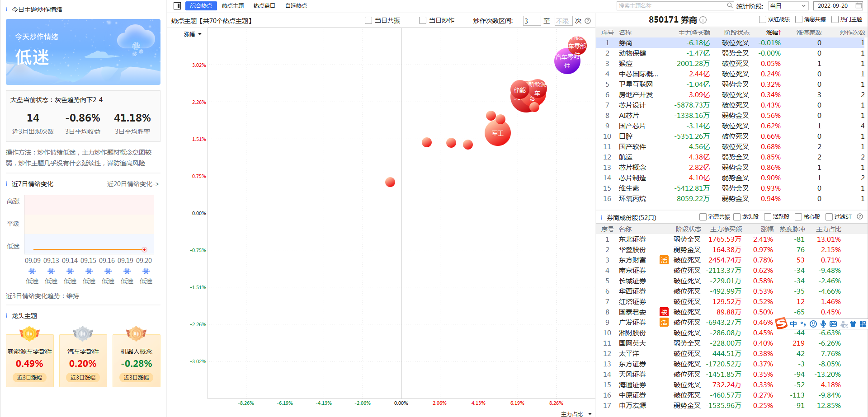Enable the 过滤ST checkbox
Screen dimensions: 868x417
[x=829, y=217]
